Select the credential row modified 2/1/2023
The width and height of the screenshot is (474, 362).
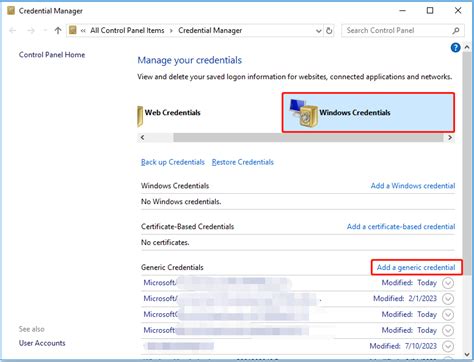[x=298, y=299]
